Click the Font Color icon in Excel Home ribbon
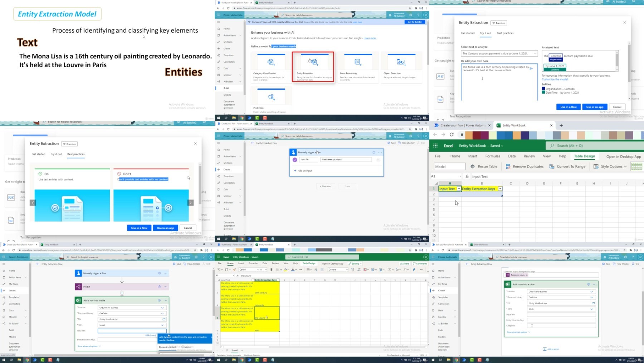The height and width of the screenshot is (363, 644). point(293,270)
